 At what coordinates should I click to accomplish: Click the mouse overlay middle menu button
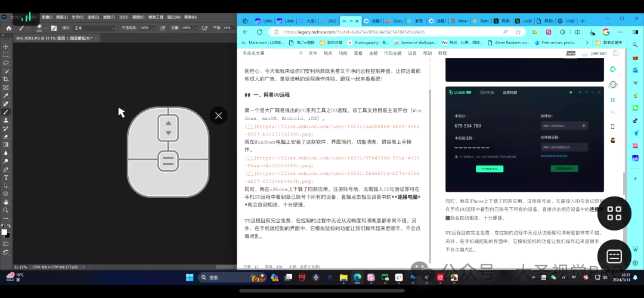point(168,161)
